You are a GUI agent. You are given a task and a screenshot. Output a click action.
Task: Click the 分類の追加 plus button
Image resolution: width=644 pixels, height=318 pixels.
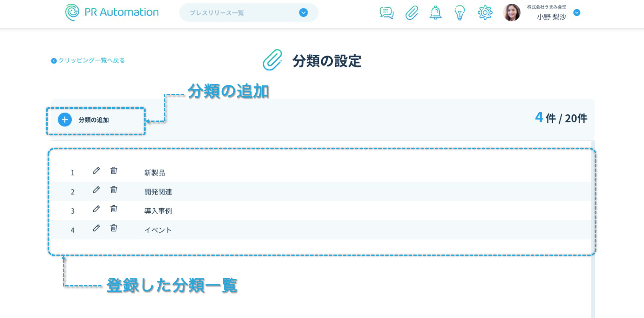65,120
